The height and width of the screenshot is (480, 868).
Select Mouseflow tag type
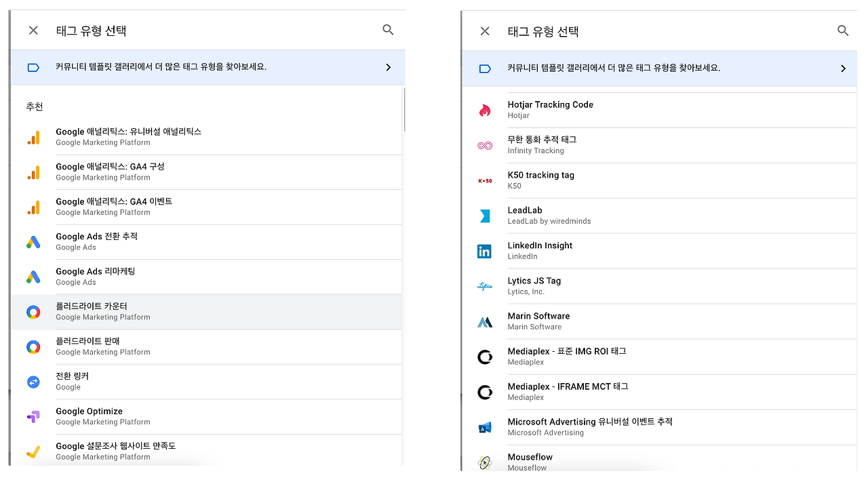point(660,460)
